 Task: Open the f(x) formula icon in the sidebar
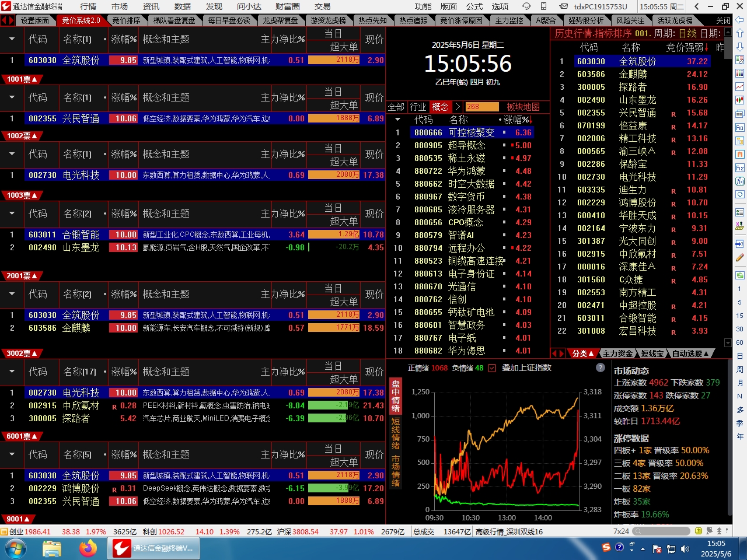pos(739,181)
